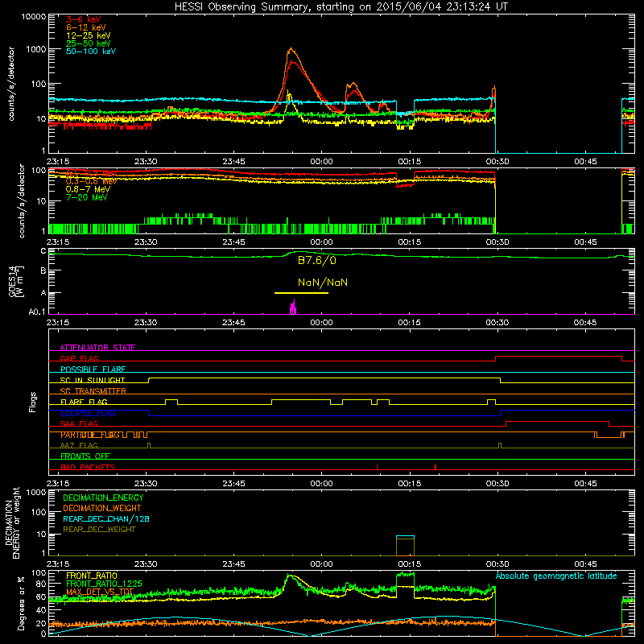644x644 pixels.
Task: Click the HESSI Observing Summary title text
Action: click(x=341, y=7)
